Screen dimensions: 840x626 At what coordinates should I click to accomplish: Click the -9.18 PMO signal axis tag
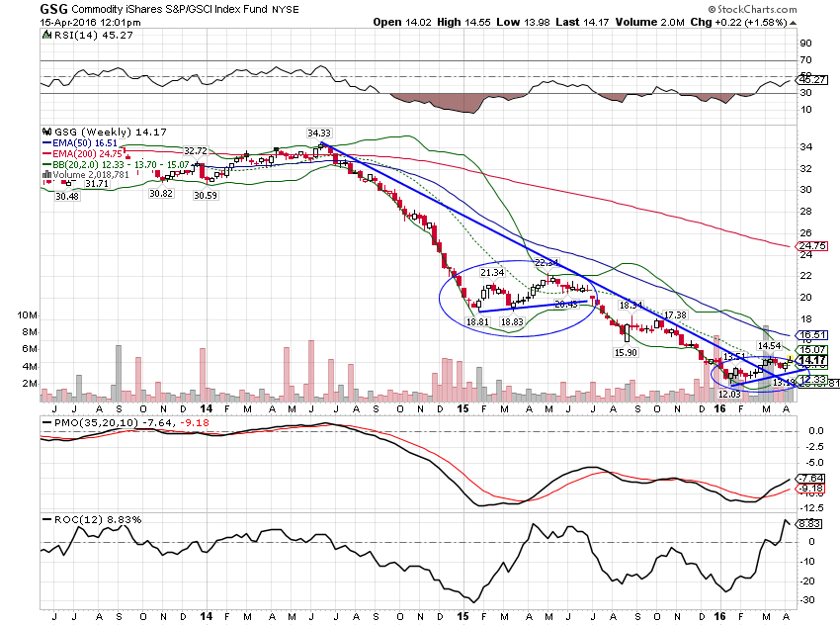coord(811,489)
